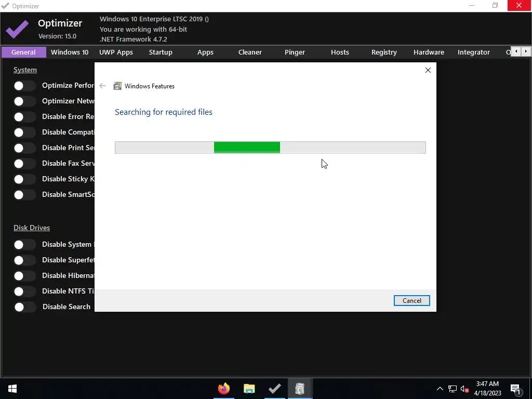The height and width of the screenshot is (399, 532).
Task: Toggle Disable SmartScreen switch
Action: coord(24,195)
